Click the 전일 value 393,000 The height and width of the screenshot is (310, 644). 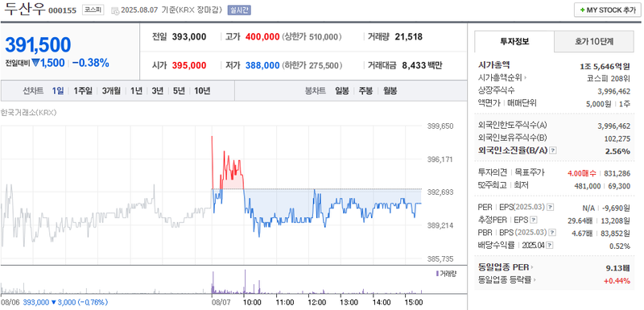pyautogui.click(x=189, y=37)
